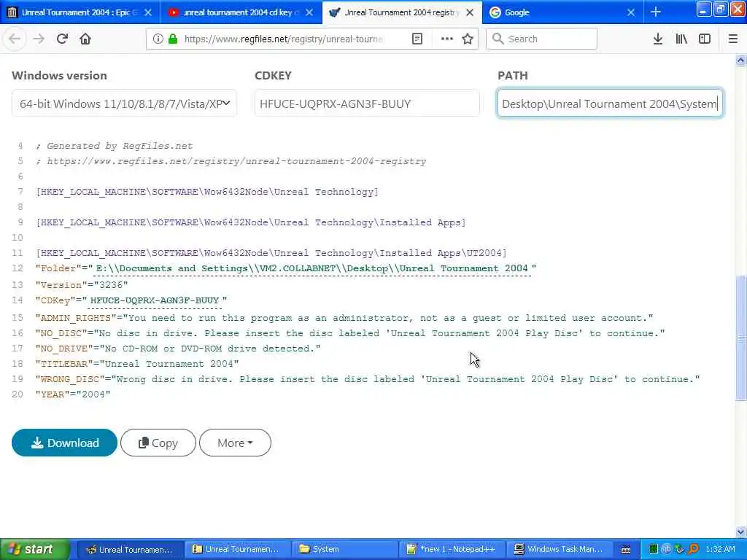747x560 pixels.
Task: Open the Firefox home page
Action: pyautogui.click(x=85, y=39)
